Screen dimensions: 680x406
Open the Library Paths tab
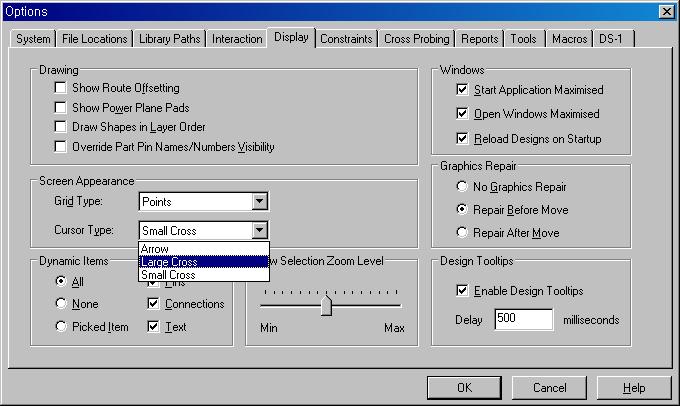(x=170, y=39)
